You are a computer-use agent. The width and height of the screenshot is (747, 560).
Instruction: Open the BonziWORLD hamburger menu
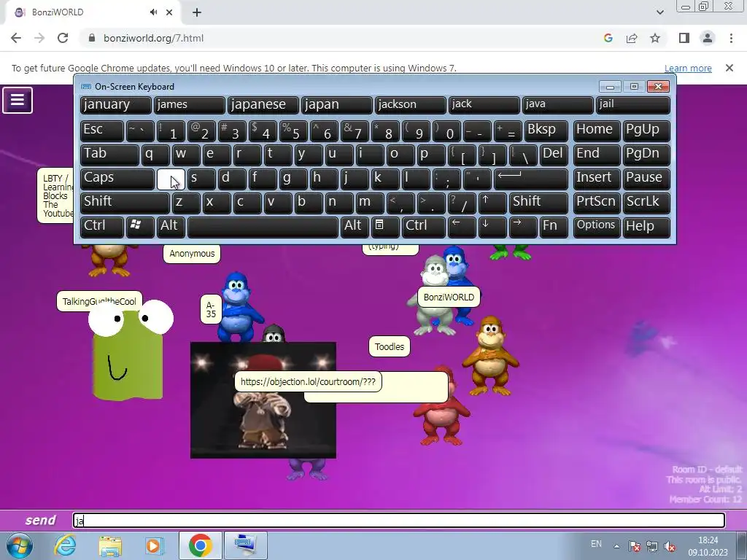click(x=18, y=100)
